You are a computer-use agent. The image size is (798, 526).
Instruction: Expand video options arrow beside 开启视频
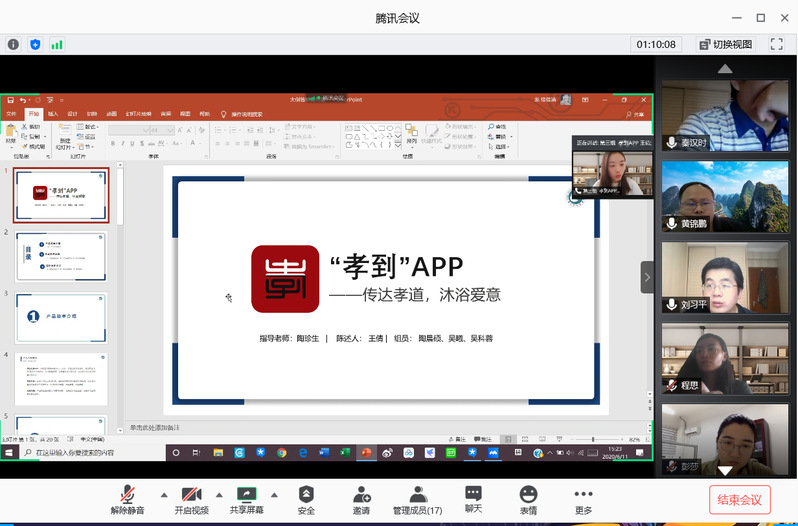click(x=219, y=493)
